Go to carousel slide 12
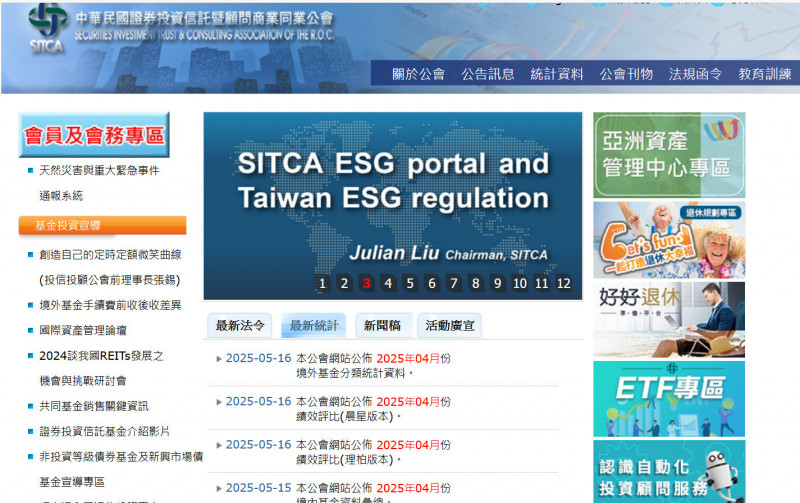The image size is (800, 503). [564, 283]
